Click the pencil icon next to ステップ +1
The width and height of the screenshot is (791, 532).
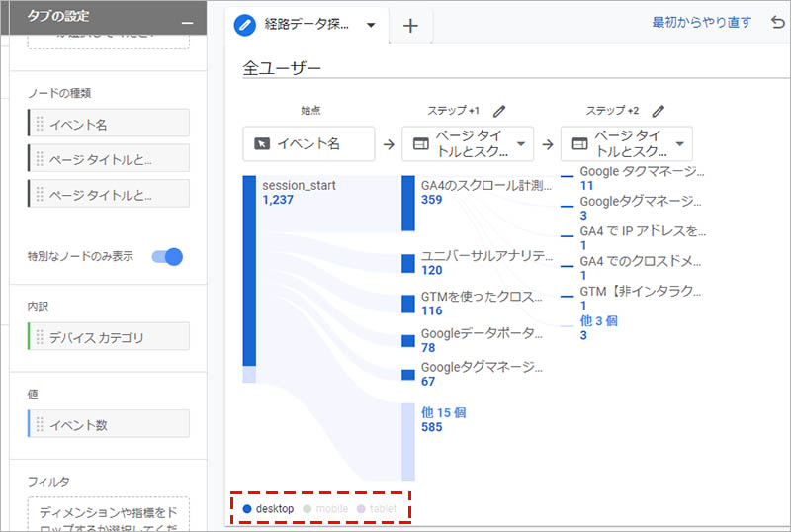pyautogui.click(x=499, y=112)
